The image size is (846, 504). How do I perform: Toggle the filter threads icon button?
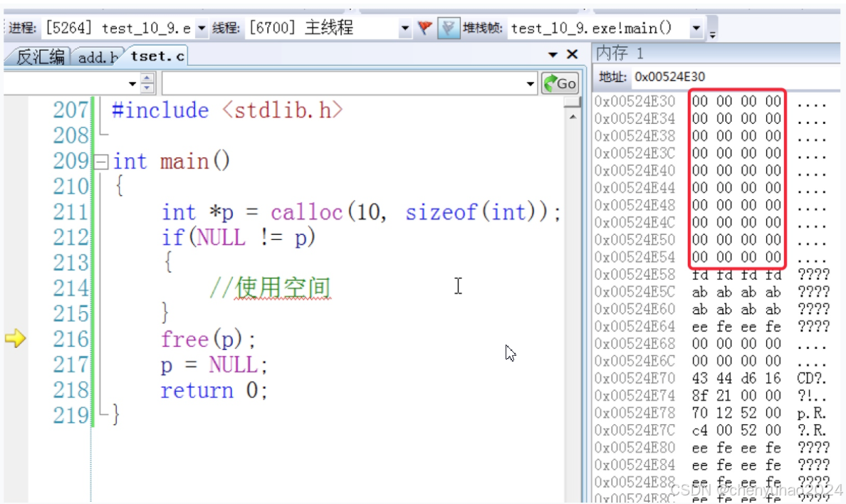click(x=448, y=28)
